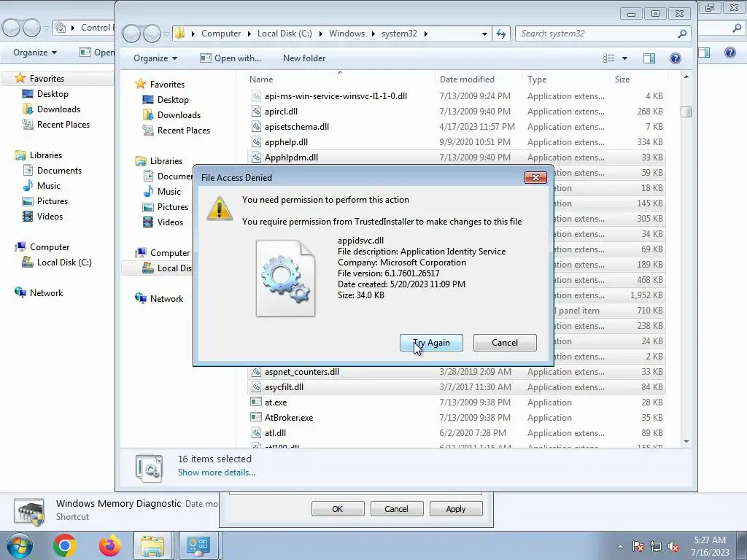Open Windows Explorer taskbar button

coord(152,545)
